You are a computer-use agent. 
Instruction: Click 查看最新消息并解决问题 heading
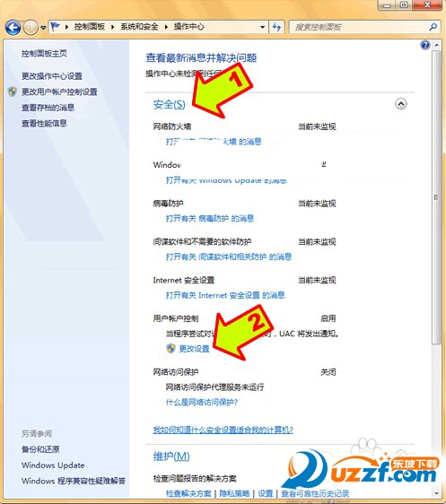coord(201,58)
